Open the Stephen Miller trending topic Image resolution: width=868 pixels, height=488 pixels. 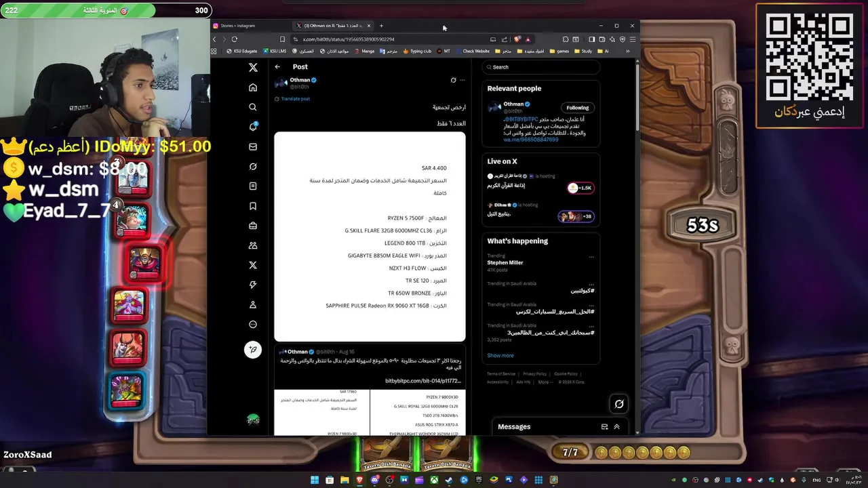tap(505, 262)
